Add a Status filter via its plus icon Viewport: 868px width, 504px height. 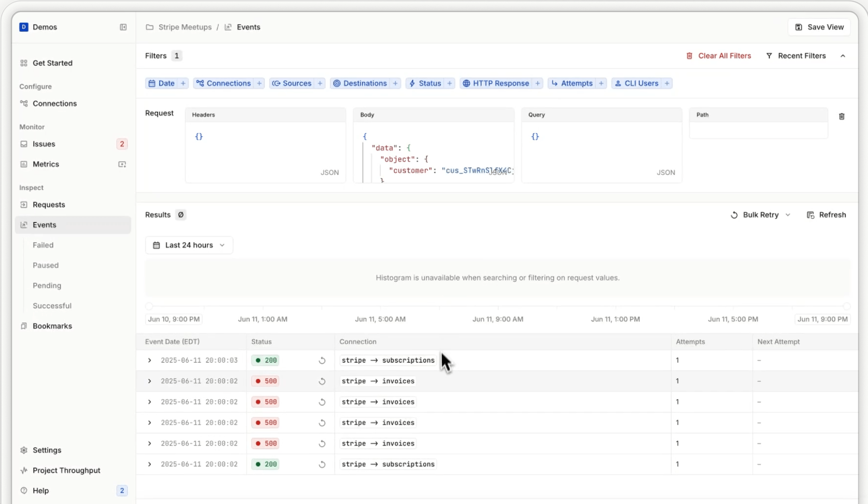(x=449, y=83)
